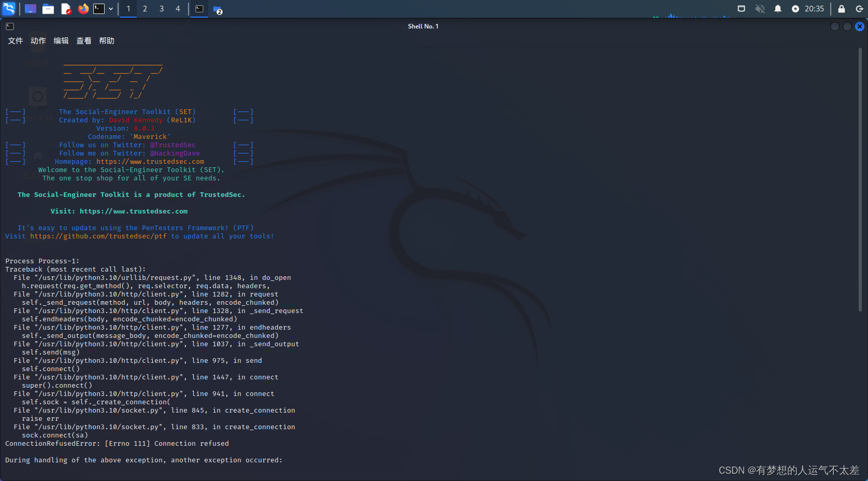Open the 文件 (File) menu

click(x=16, y=40)
